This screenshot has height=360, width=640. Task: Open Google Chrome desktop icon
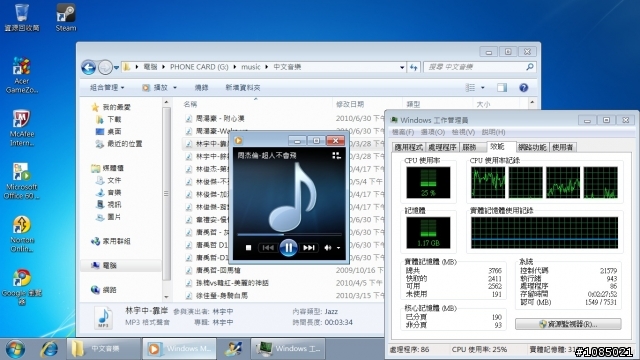click(22, 287)
